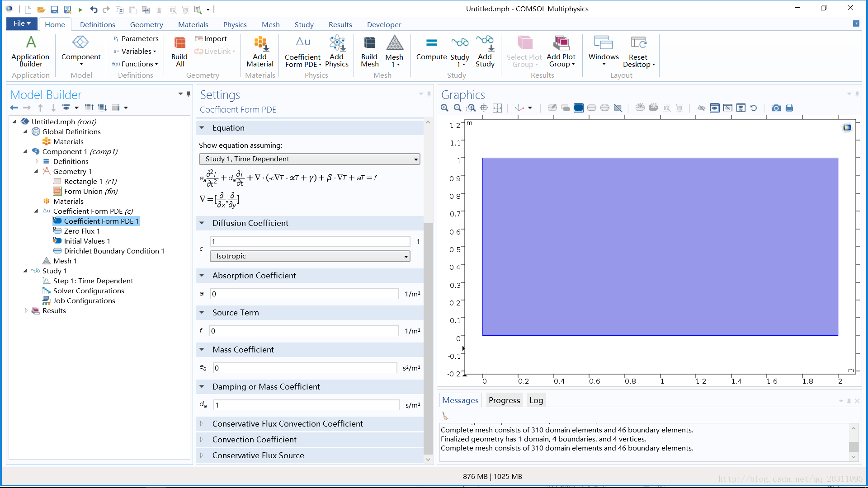This screenshot has height=488, width=868.
Task: Toggle View All in Graphics toolbar
Action: point(741,108)
